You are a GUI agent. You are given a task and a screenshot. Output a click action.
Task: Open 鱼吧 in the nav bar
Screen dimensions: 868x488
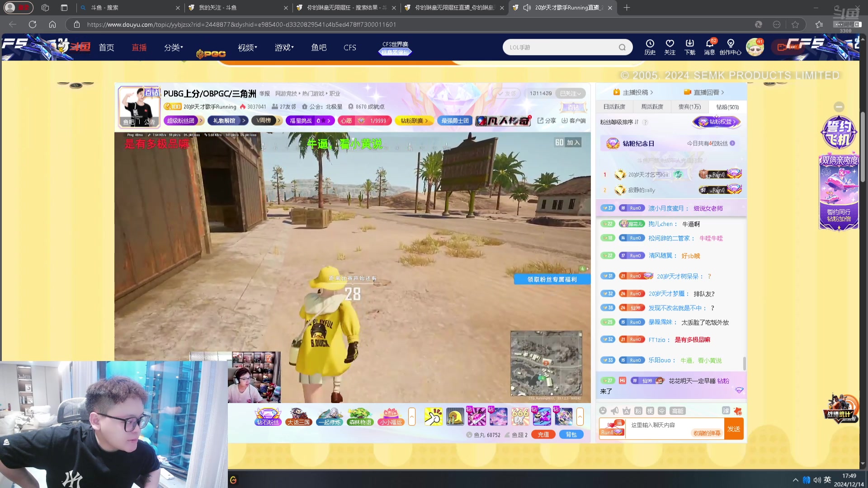(x=319, y=47)
